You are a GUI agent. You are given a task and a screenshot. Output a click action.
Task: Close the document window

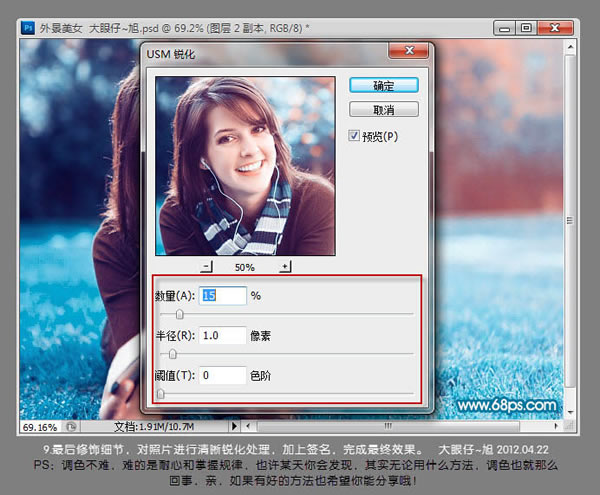pyautogui.click(x=555, y=28)
